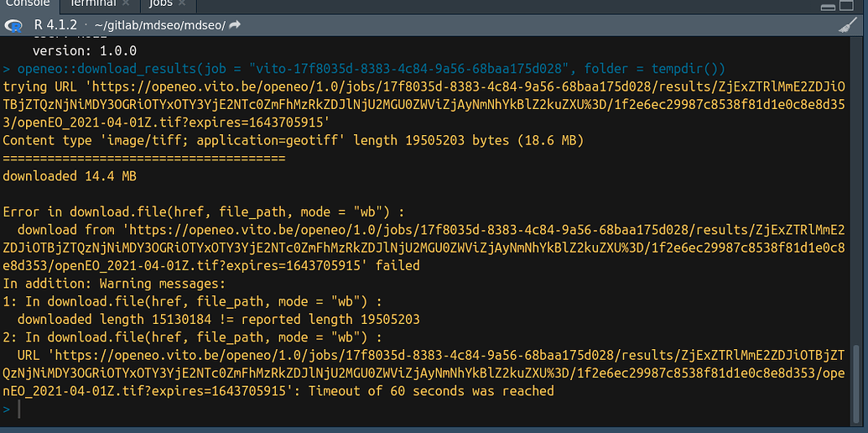The image size is (868, 433).
Task: Click the download progress bar of equals signs
Action: pos(144,159)
